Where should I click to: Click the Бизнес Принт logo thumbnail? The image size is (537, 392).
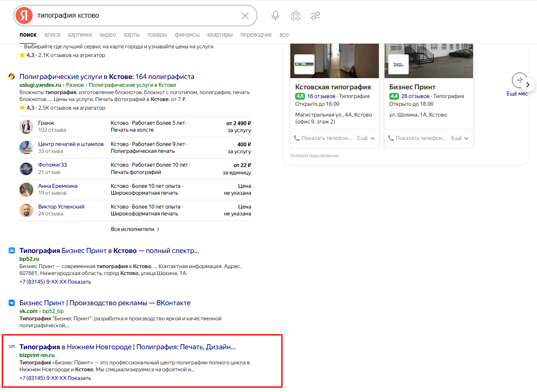coord(398,64)
